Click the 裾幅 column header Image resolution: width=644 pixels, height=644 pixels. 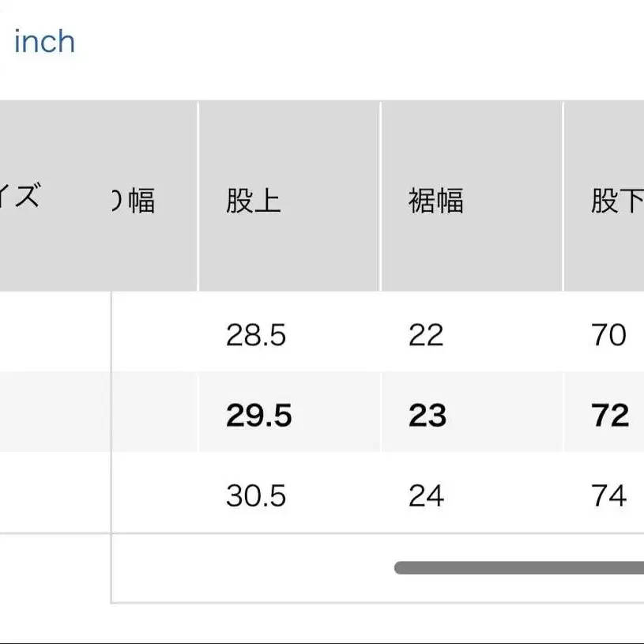435,201
